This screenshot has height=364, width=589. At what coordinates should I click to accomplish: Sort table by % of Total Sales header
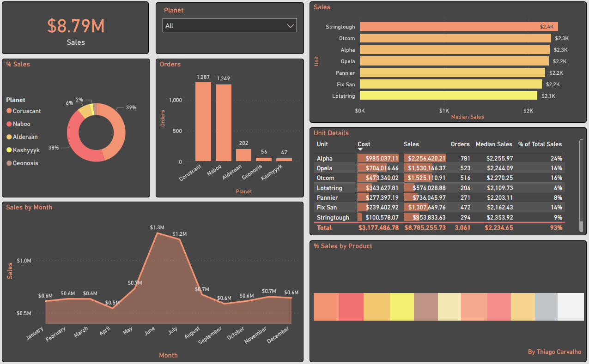pyautogui.click(x=540, y=144)
